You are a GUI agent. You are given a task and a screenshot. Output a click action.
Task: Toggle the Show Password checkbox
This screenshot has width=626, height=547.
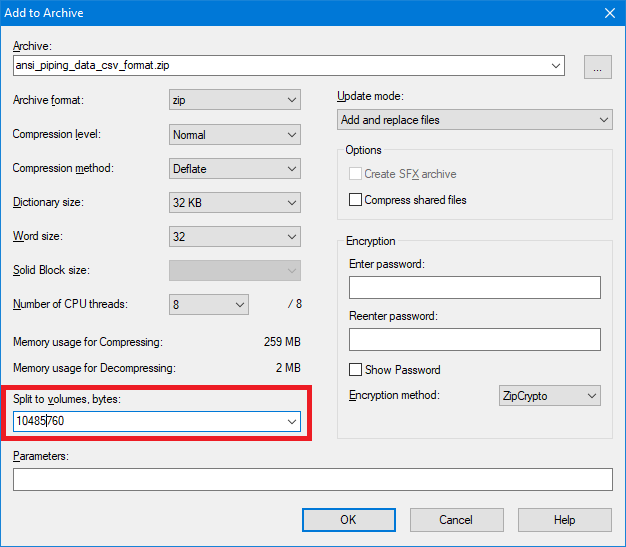(356, 370)
